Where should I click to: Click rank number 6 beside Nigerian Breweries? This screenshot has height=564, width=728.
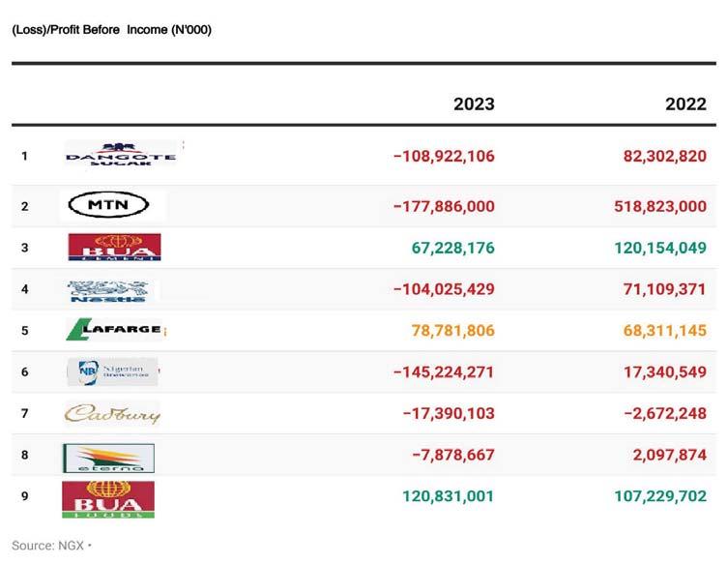coord(24,372)
